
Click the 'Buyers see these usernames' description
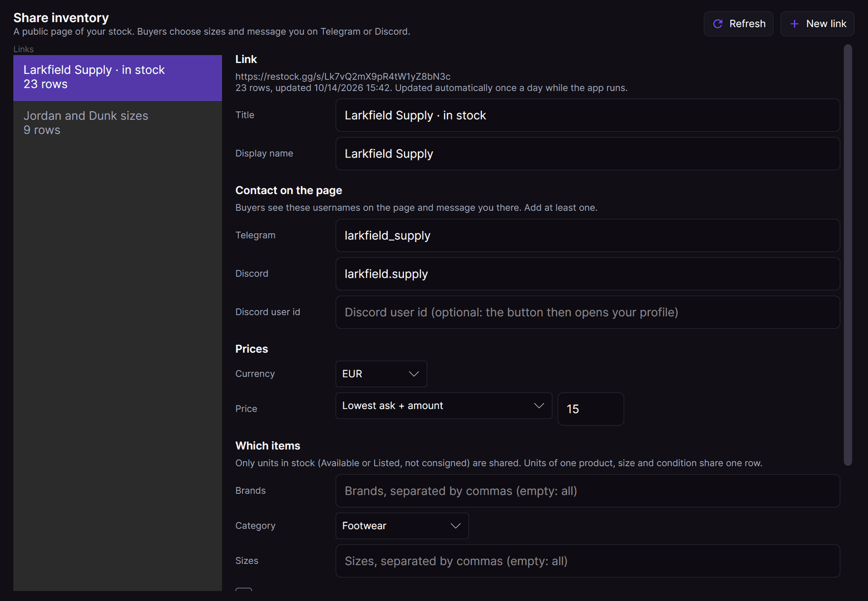point(416,208)
